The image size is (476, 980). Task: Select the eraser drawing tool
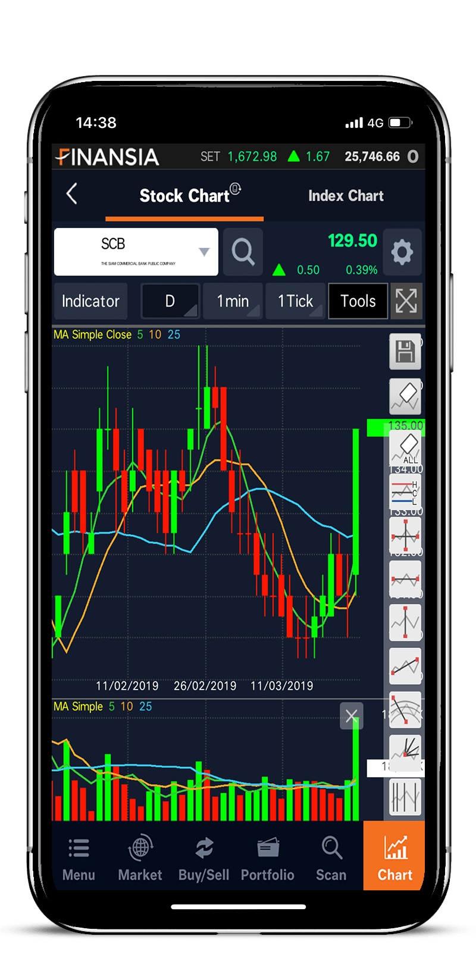[x=405, y=397]
